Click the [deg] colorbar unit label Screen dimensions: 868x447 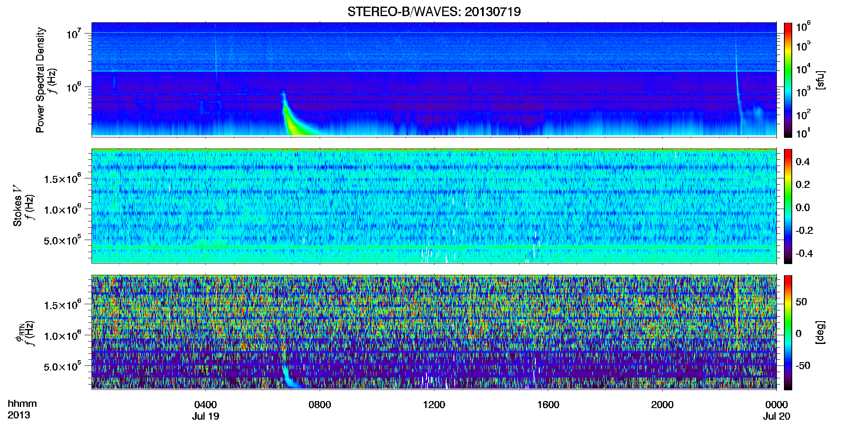(820, 332)
